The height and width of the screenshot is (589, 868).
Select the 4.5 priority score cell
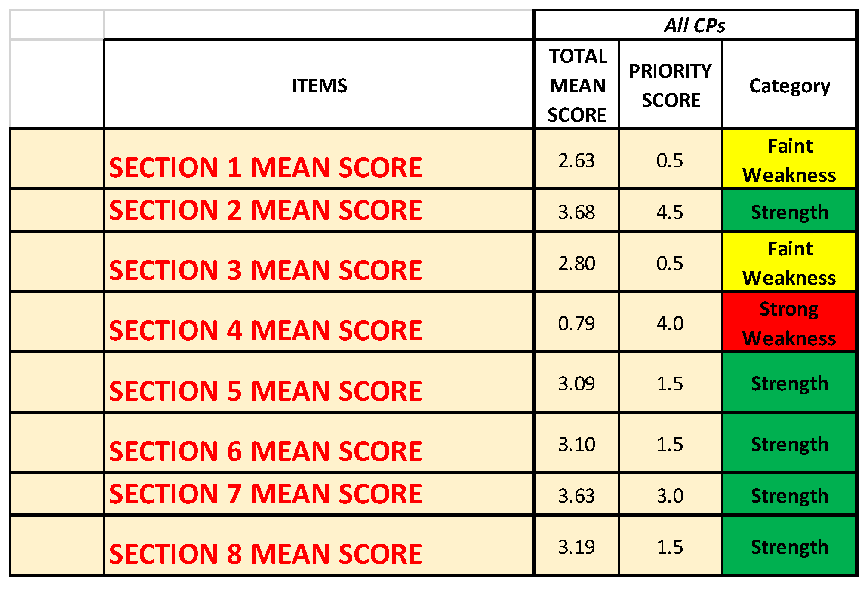point(670,212)
